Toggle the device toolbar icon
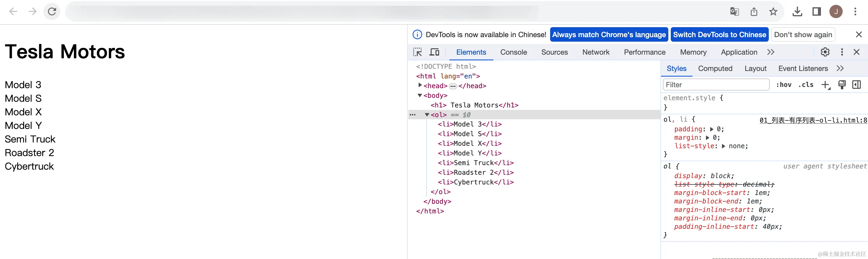Image resolution: width=868 pixels, height=259 pixels. click(x=434, y=52)
